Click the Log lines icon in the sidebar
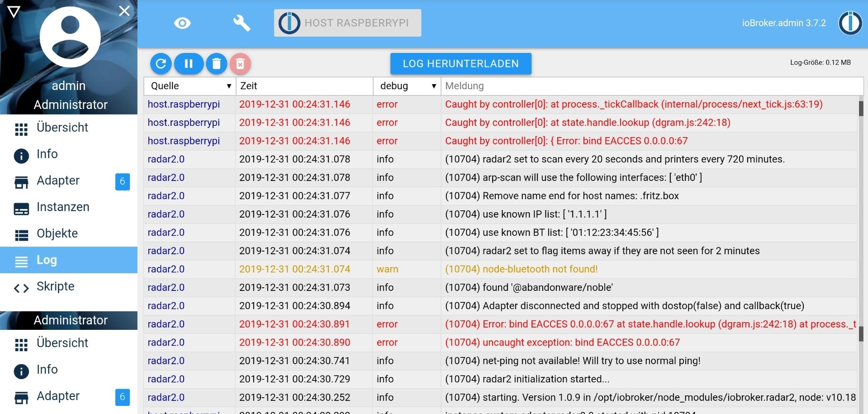Viewport: 868px width, 414px height. click(x=21, y=262)
